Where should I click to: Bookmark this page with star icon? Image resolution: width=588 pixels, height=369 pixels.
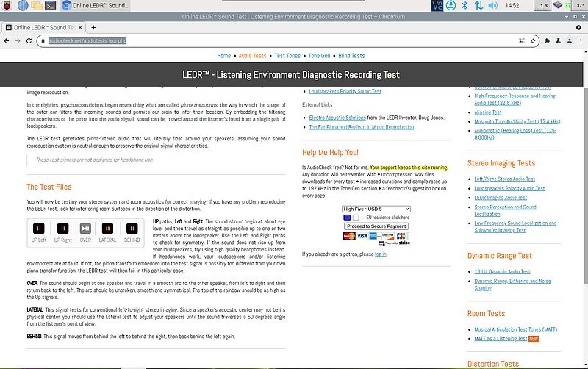click(533, 41)
